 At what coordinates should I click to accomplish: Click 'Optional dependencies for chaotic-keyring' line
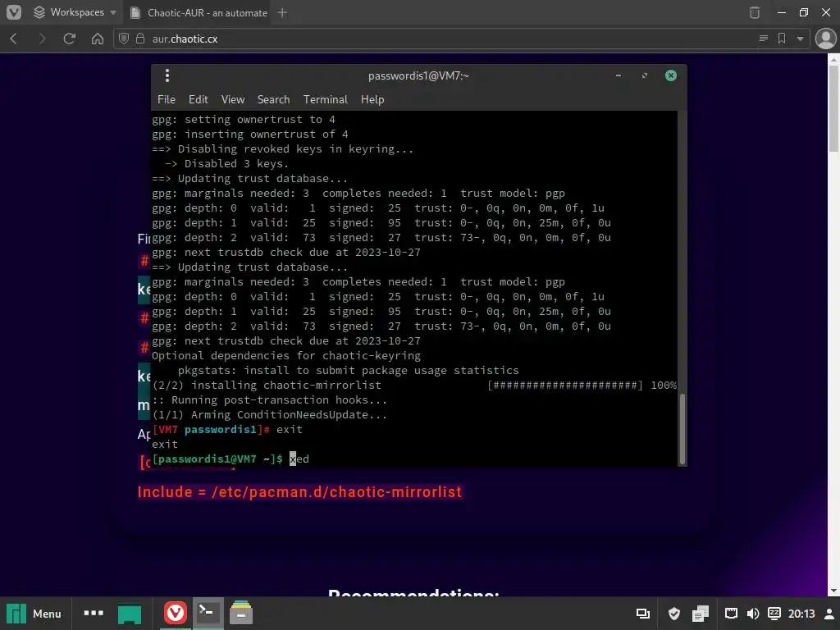click(286, 356)
